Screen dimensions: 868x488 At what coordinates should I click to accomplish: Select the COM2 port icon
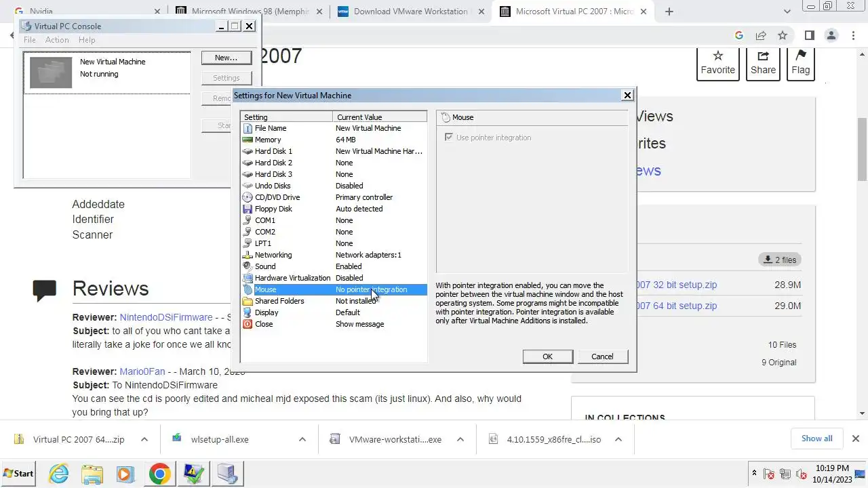click(248, 232)
